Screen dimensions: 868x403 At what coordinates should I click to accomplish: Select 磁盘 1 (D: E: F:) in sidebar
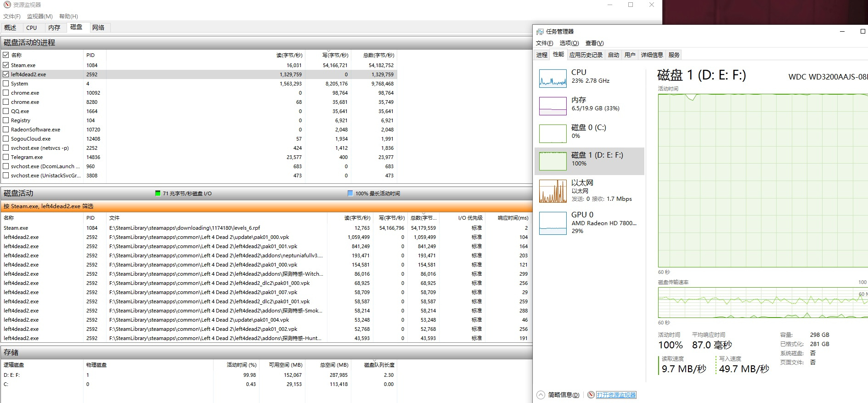590,161
